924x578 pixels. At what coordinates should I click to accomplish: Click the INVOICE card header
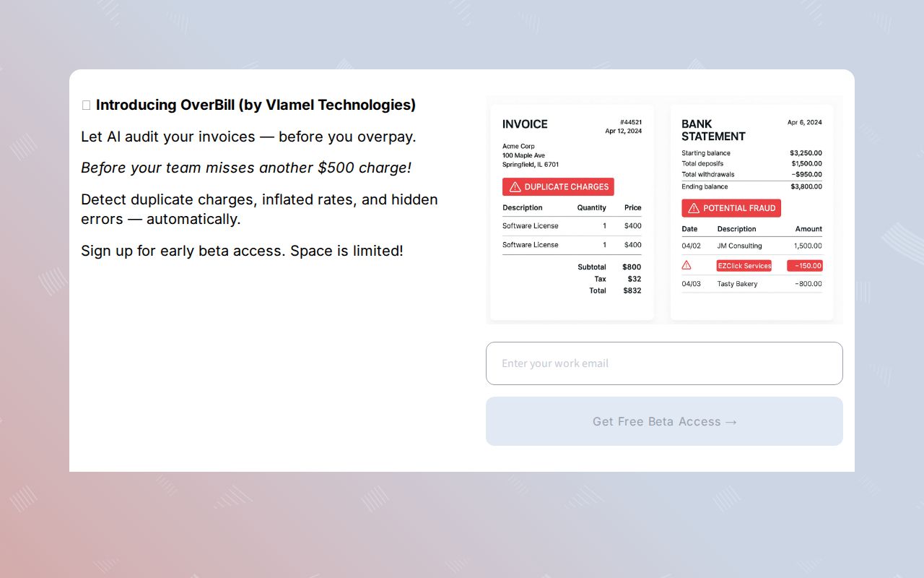click(x=525, y=124)
